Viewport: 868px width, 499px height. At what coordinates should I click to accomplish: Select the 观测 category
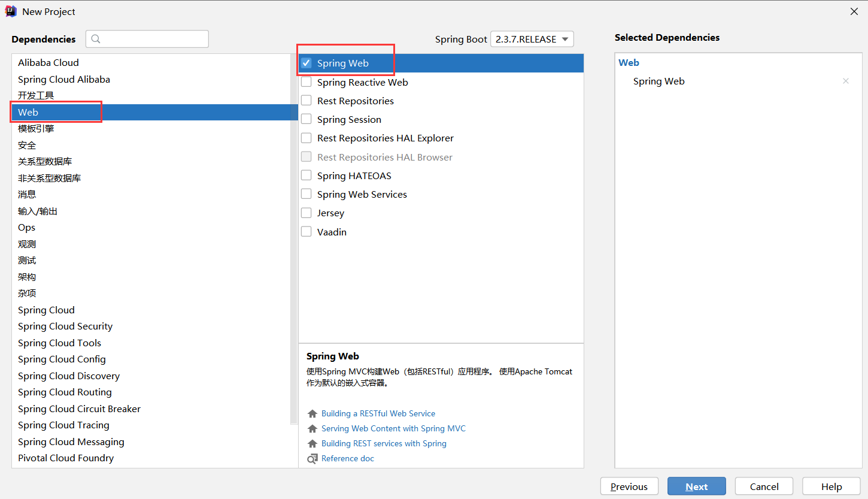pos(151,244)
